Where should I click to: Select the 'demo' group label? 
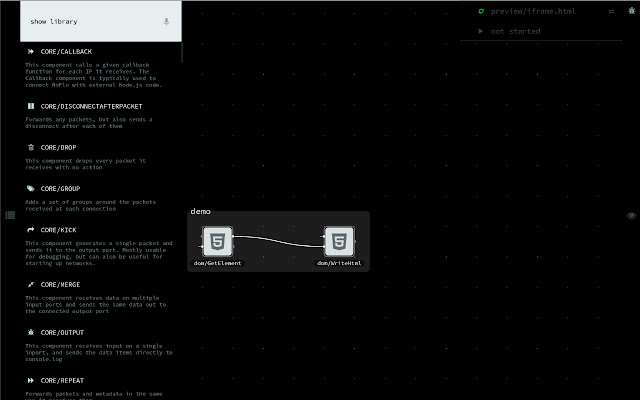pyautogui.click(x=200, y=211)
